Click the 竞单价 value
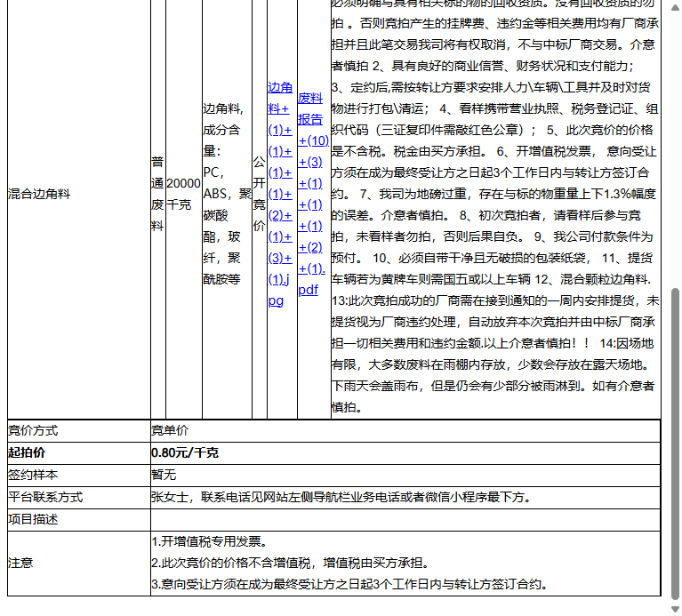 click(x=170, y=431)
